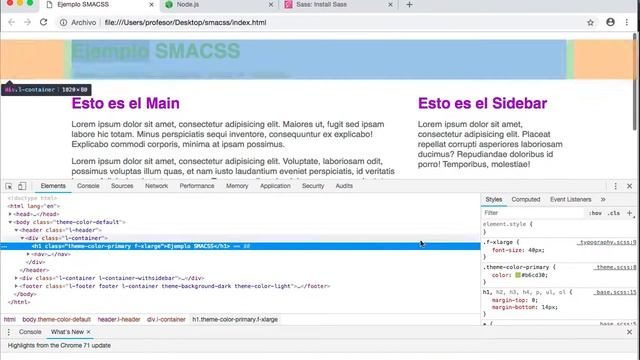Click h1.theme-color-primary.f-xlarge breadcrumb

[235, 320]
